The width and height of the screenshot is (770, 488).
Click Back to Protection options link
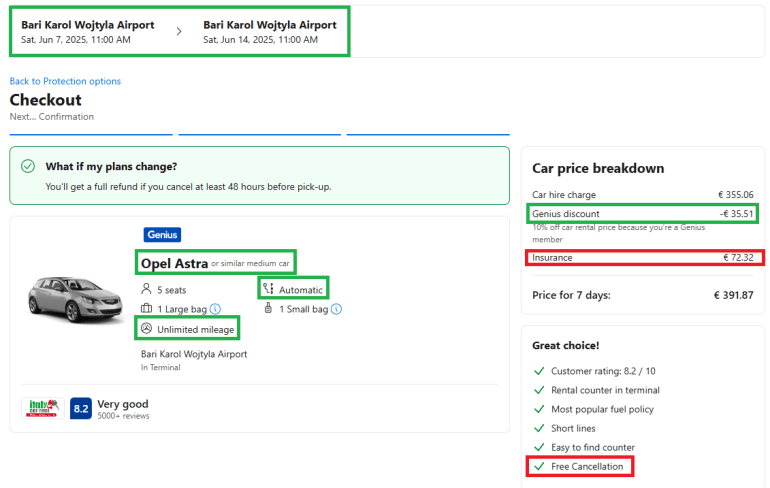coord(65,81)
